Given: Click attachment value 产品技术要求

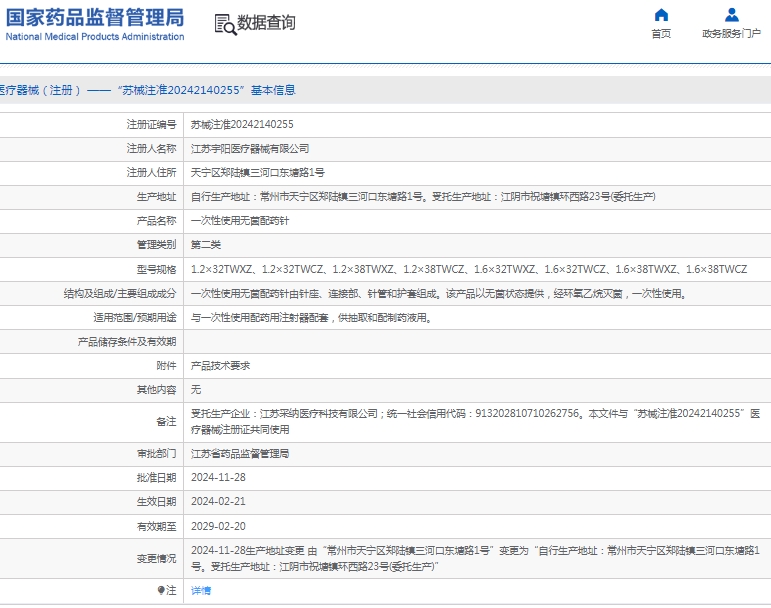Looking at the screenshot, I should (220, 366).
